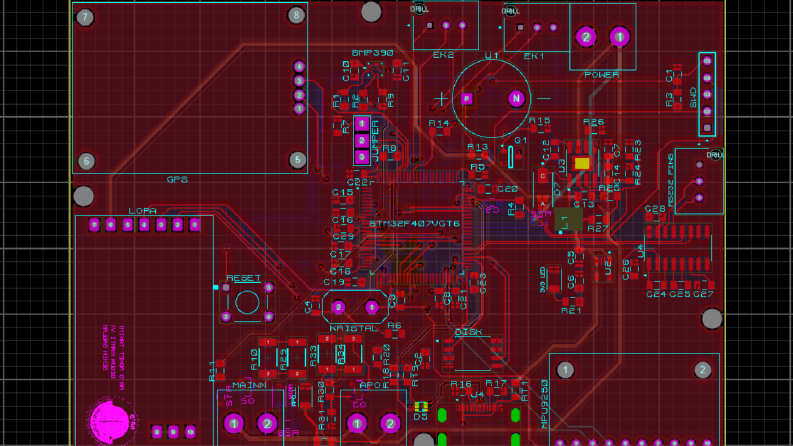
Task: Select mounting hole 7 of GPS module
Action: tap(85, 18)
